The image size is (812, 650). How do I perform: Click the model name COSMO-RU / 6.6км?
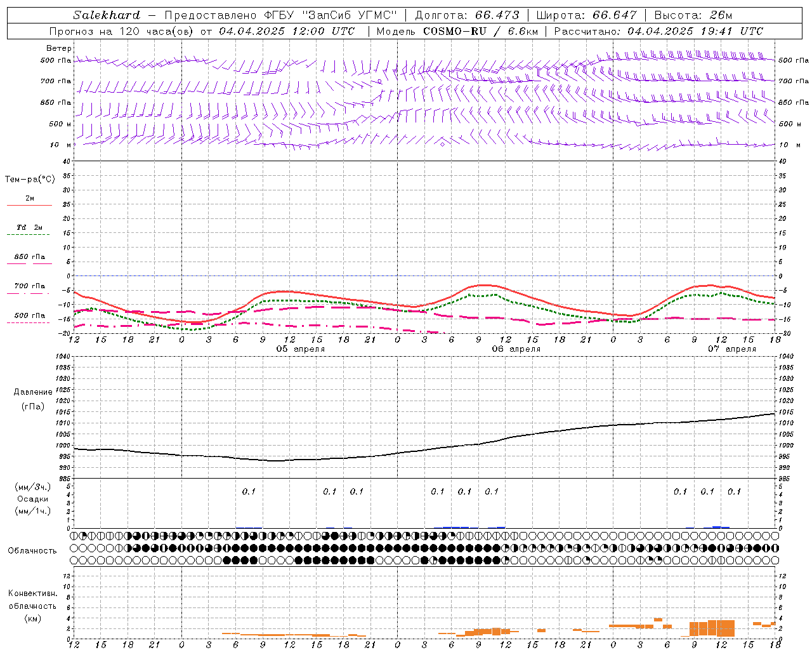[481, 31]
